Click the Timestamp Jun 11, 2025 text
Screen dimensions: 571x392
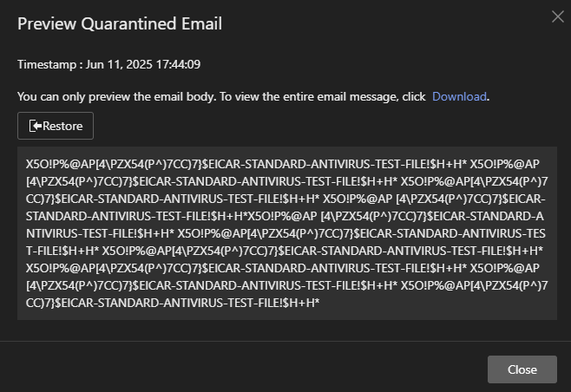[109, 64]
